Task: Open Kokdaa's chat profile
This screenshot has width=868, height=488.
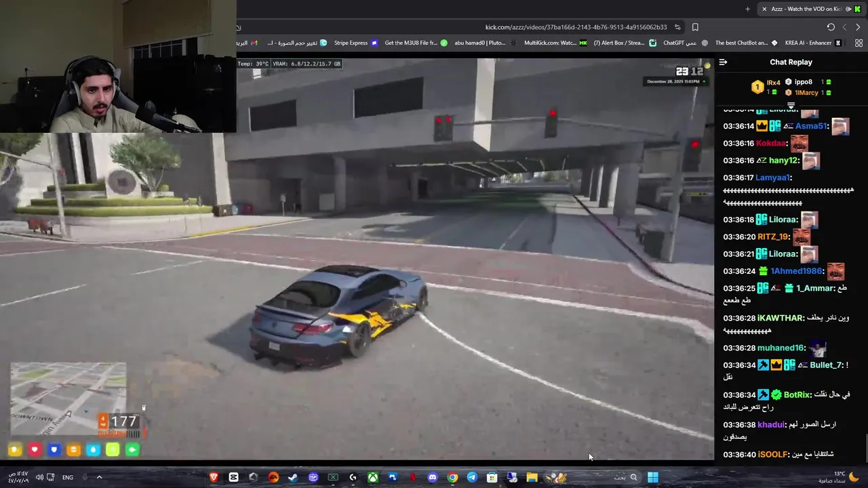Action: (770, 143)
